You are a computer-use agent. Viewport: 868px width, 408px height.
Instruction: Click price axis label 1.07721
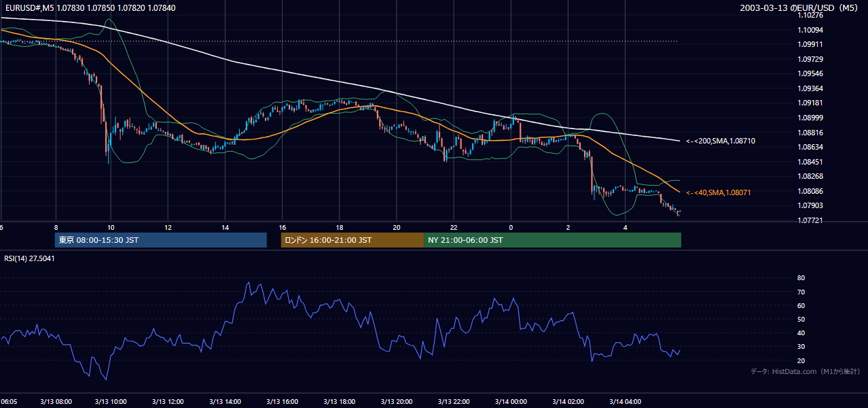[810, 220]
